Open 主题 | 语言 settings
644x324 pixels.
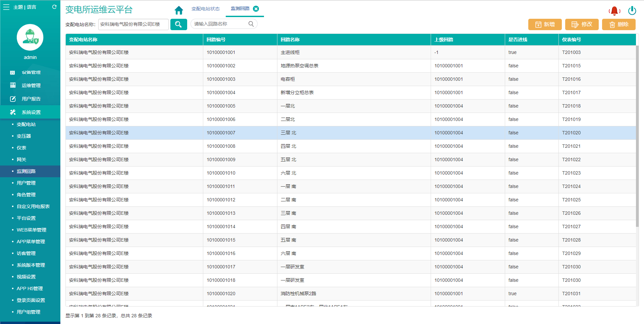(25, 7)
